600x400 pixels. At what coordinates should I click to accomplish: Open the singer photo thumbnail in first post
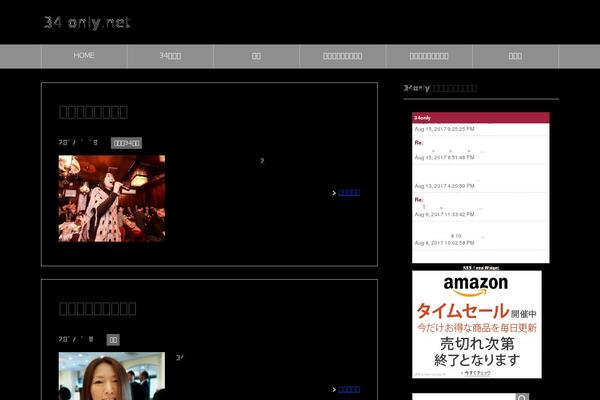click(x=112, y=198)
